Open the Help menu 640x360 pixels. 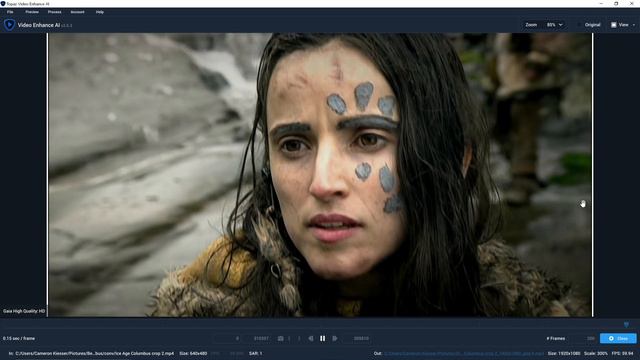[100, 12]
